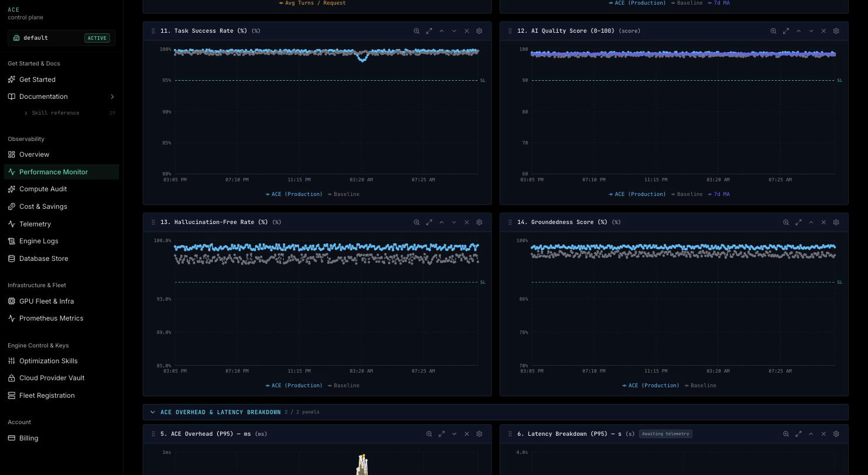
Task: Close the ACE Overhead (P95) panel
Action: [466, 434]
